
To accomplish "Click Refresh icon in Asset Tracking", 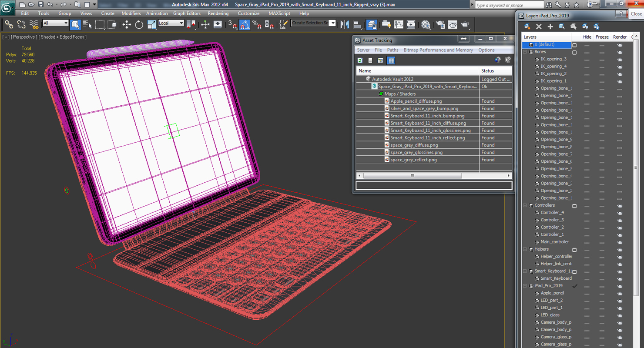I will coord(360,60).
